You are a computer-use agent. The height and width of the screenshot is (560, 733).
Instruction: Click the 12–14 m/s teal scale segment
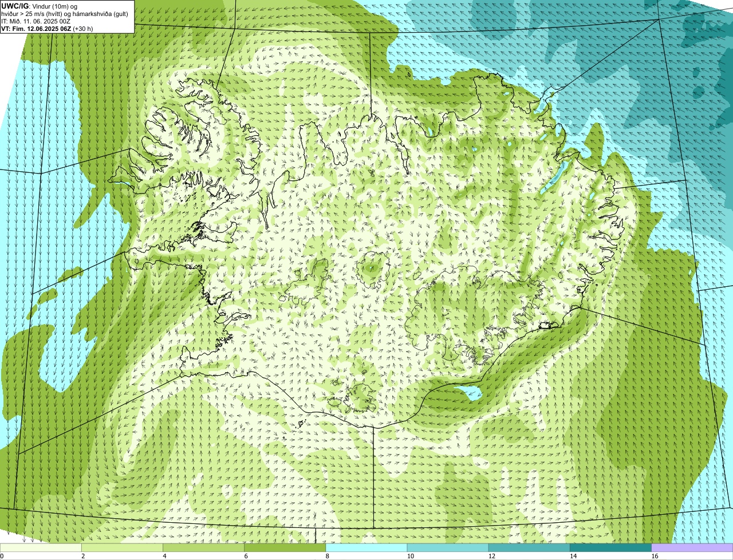pos(529,548)
